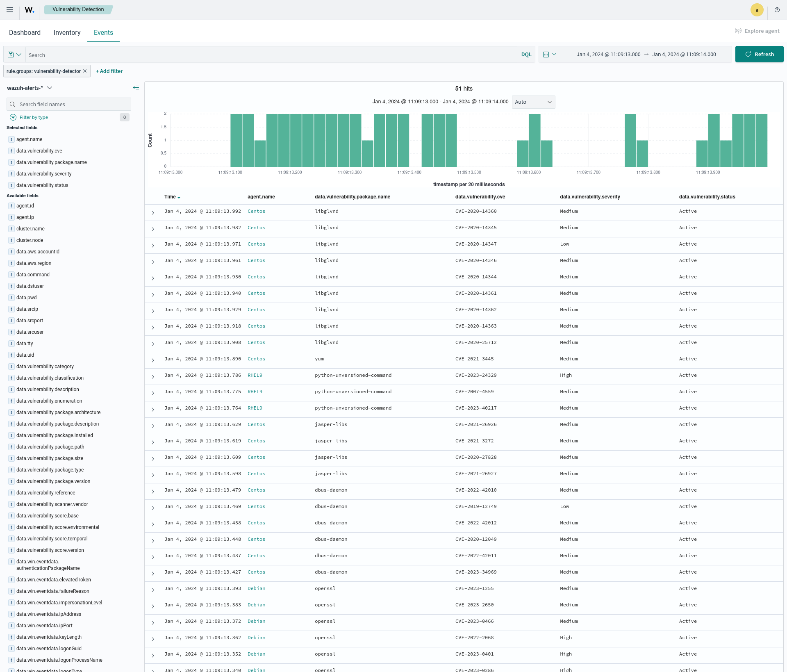Click the Vulnerability Detection breadcrumb
This screenshot has width=787, height=672.
pyautogui.click(x=78, y=9)
